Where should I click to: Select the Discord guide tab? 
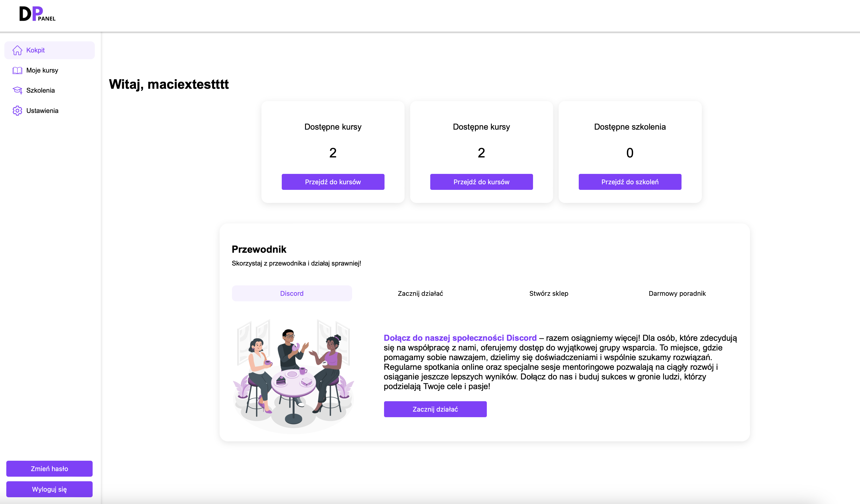292,293
